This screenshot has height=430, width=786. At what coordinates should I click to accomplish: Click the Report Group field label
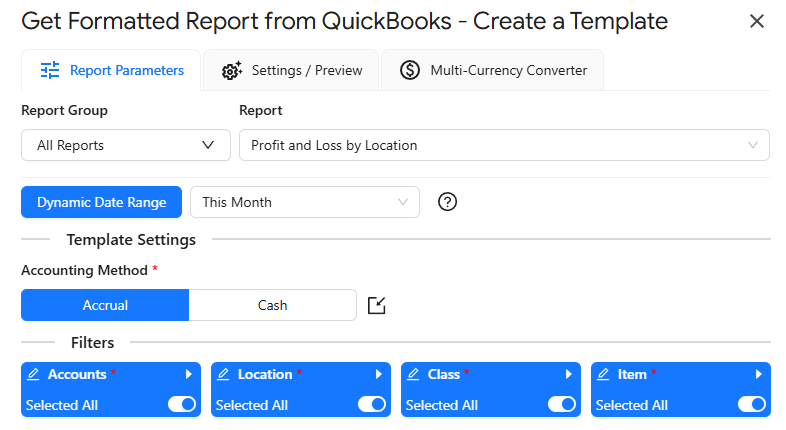(x=64, y=110)
